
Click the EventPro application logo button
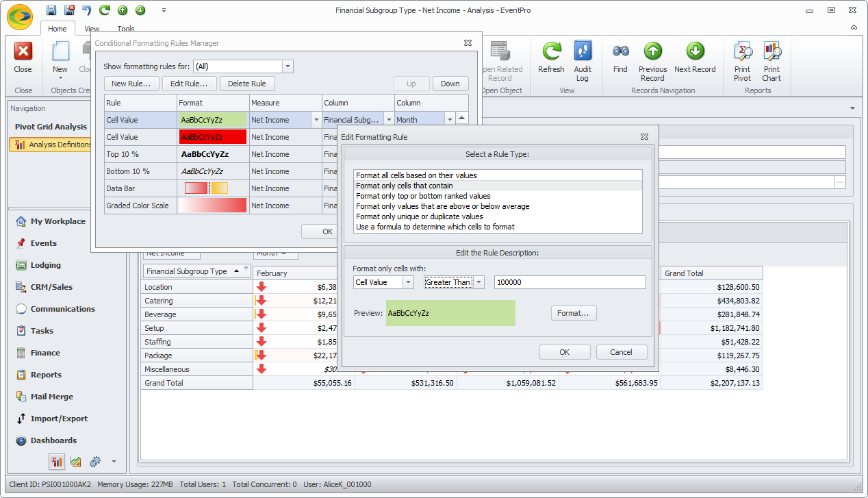pos(20,16)
